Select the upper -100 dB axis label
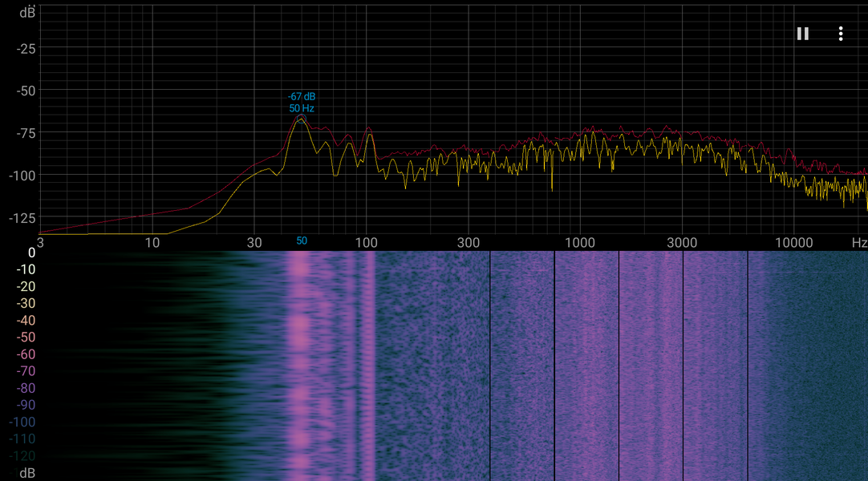This screenshot has height=481, width=868. coord(22,176)
